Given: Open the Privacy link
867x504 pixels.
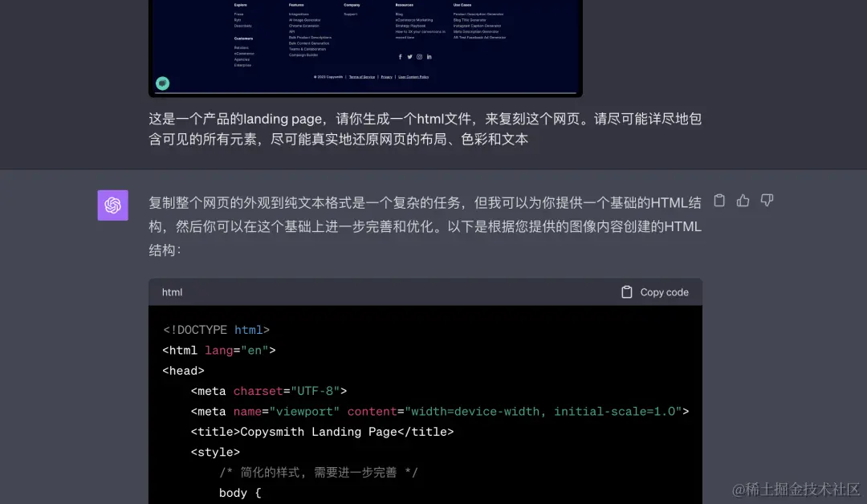Looking at the screenshot, I should point(386,77).
